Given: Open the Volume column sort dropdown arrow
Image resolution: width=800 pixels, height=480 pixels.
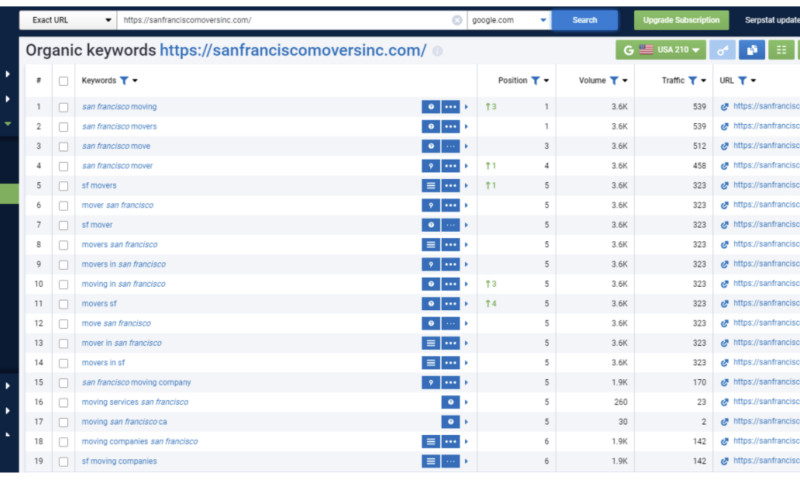Looking at the screenshot, I should click(625, 81).
